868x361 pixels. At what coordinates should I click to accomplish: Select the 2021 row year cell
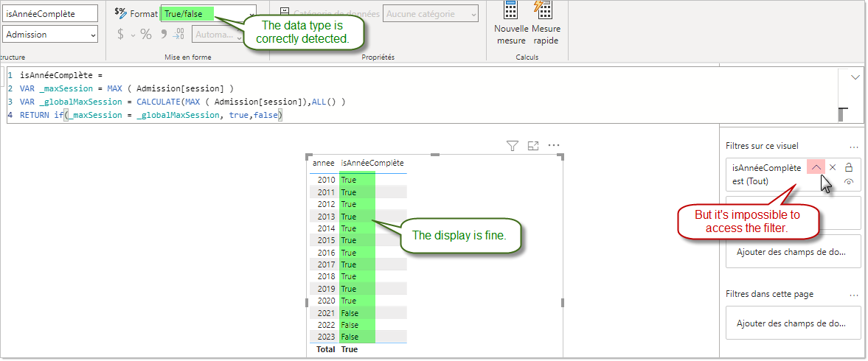[x=327, y=313]
